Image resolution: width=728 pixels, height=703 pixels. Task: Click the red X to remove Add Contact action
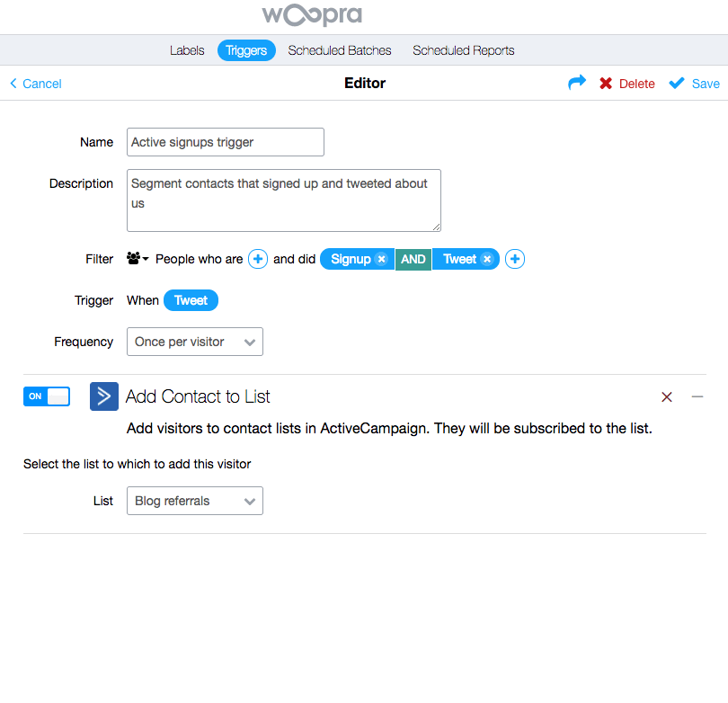click(667, 396)
